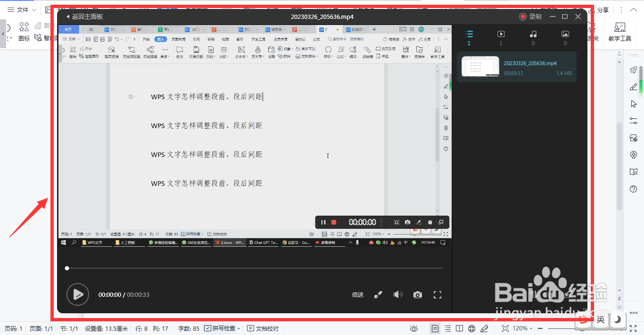Click the 字数: 85 word count
The width and height of the screenshot is (644, 335).
click(x=189, y=328)
